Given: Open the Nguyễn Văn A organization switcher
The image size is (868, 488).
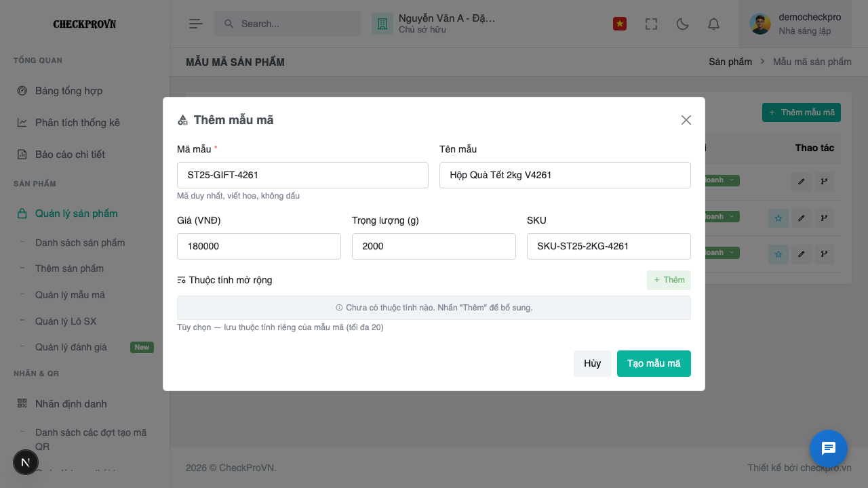Looking at the screenshot, I should 434,24.
